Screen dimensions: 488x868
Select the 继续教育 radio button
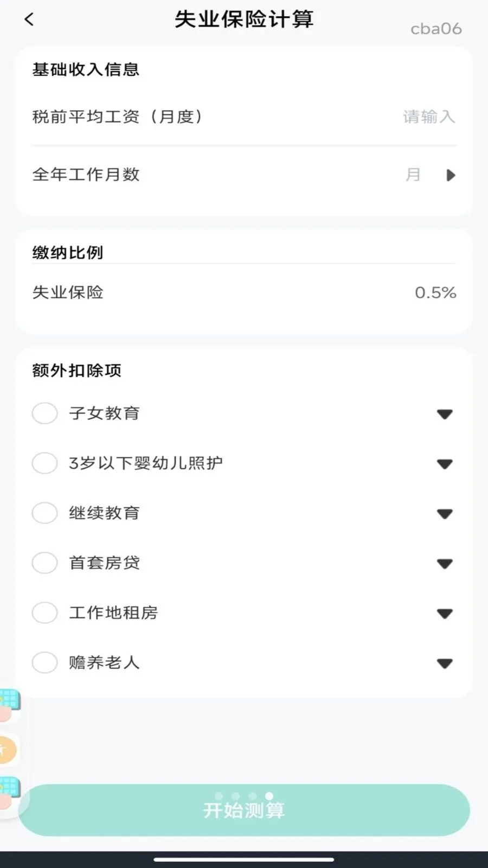pos(44,513)
